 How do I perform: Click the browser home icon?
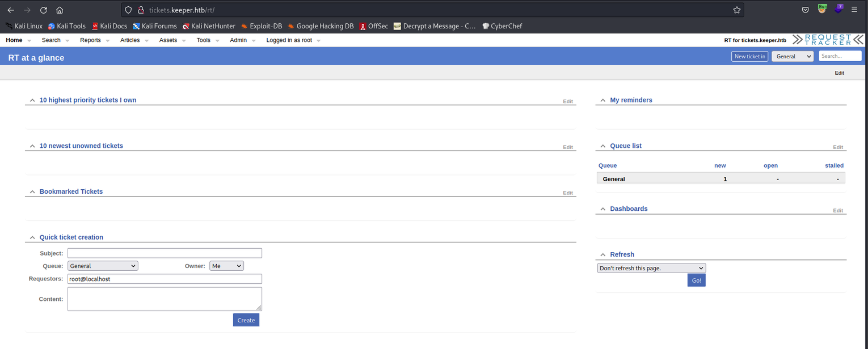(60, 10)
